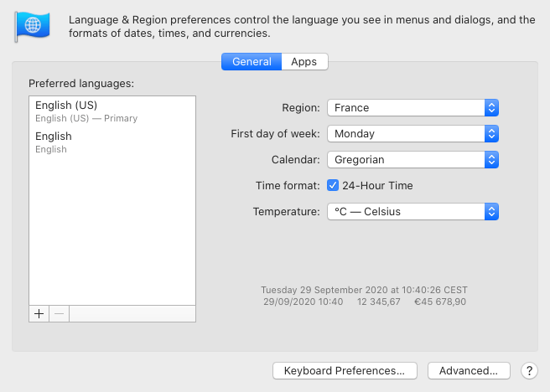Open the Advanced… settings button

(469, 370)
